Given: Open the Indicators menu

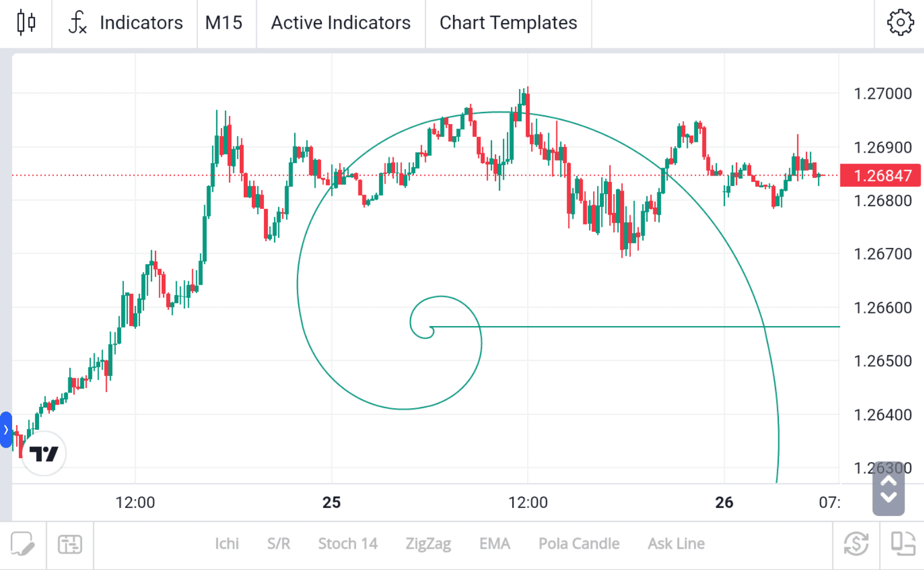Looking at the screenshot, I should [126, 23].
